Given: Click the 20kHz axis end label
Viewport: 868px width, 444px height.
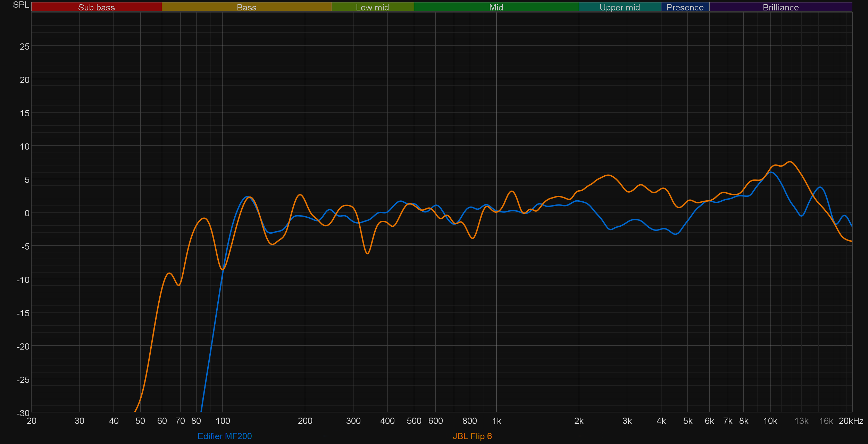Looking at the screenshot, I should click(x=851, y=421).
